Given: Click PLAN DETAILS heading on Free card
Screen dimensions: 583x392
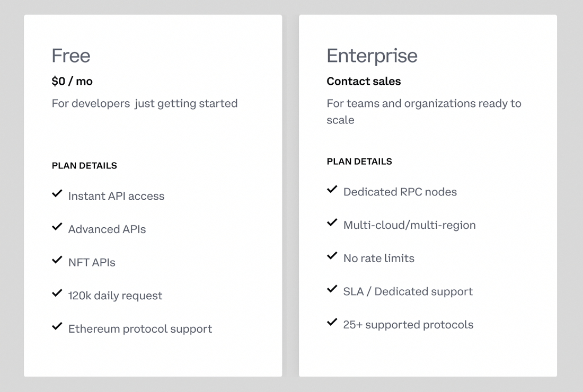Looking at the screenshot, I should pyautogui.click(x=84, y=165).
